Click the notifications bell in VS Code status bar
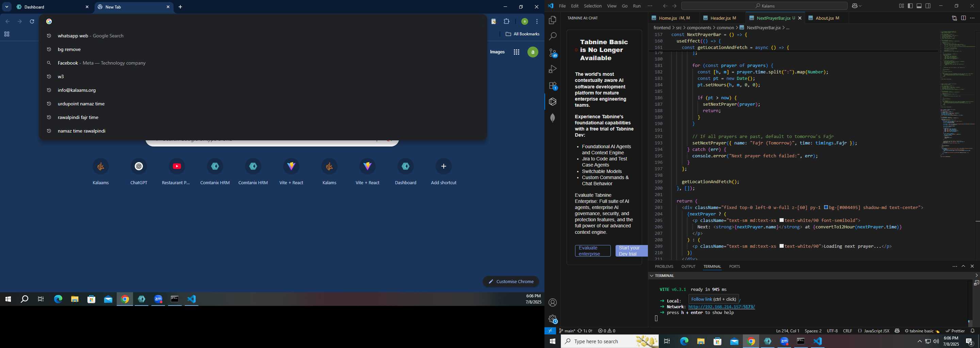The image size is (980, 348). [x=973, y=331]
